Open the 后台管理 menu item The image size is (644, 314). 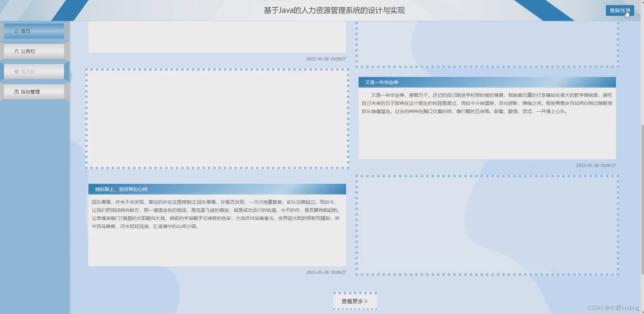34,92
